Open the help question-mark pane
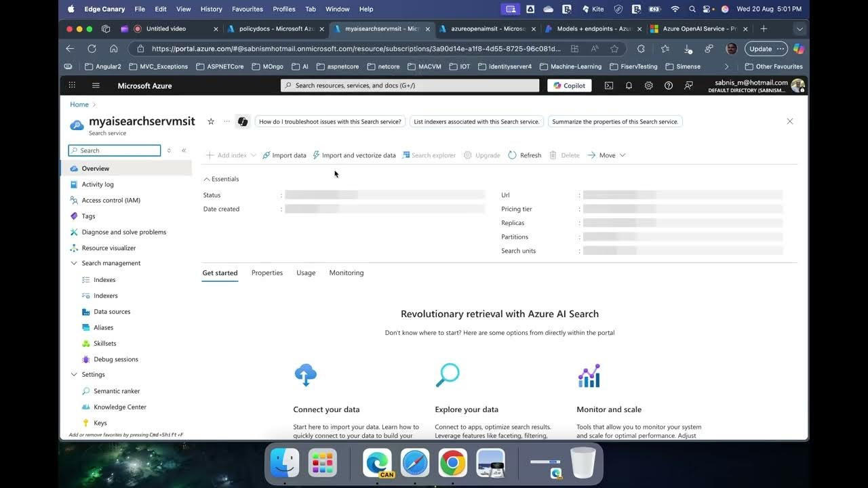This screenshot has height=488, width=868. (x=669, y=85)
